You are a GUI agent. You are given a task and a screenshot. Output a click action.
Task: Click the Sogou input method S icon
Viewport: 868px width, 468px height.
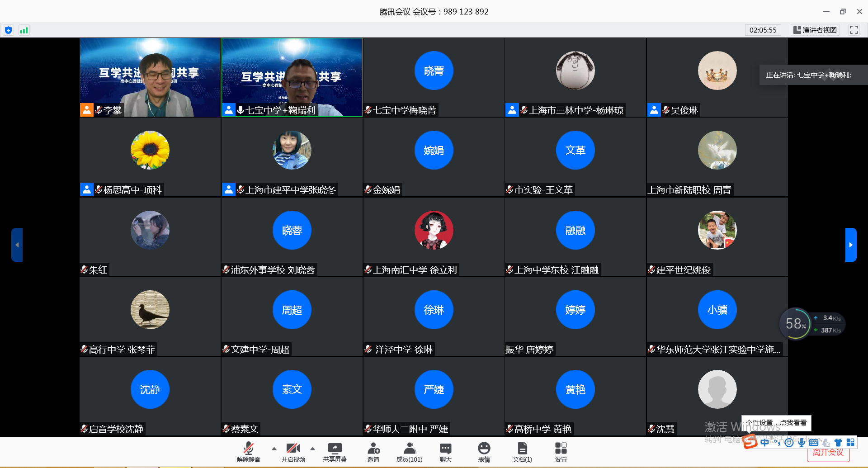click(x=750, y=441)
